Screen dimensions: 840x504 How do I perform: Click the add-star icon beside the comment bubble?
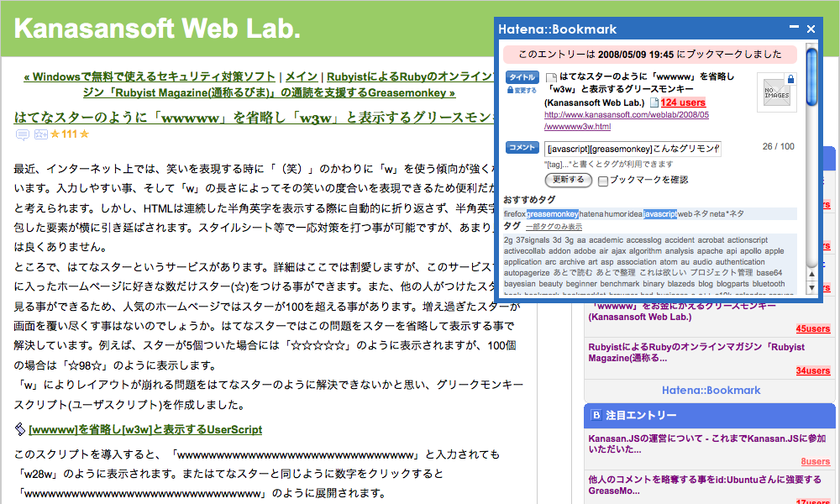tap(40, 134)
